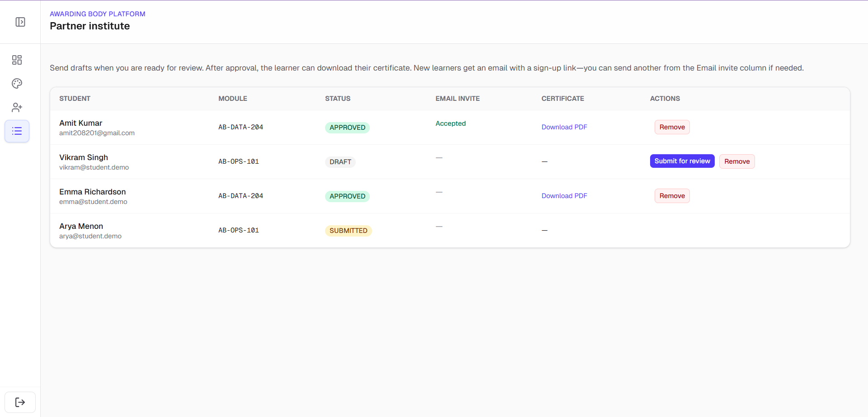Toggle the sidebar panel icon

[x=20, y=22]
